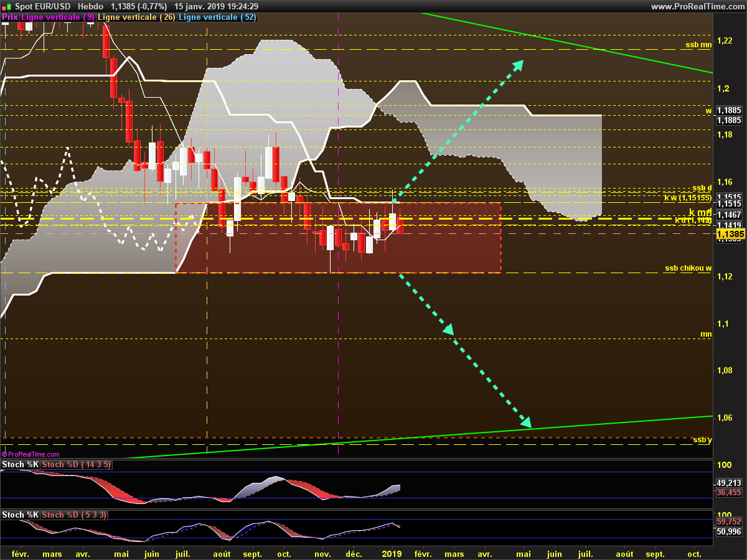747x560 pixels.
Task: Click the 36,455 stochastic value
Action: [729, 492]
